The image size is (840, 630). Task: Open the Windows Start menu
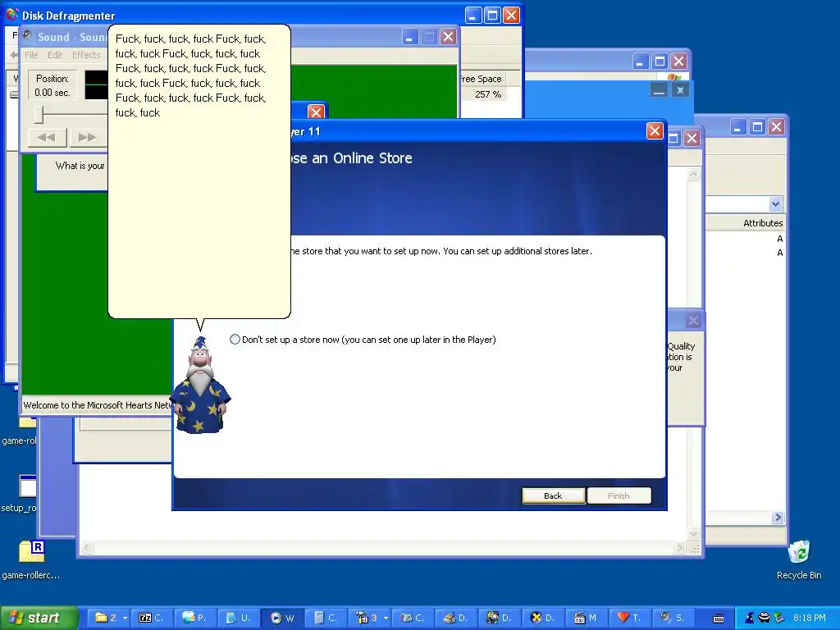38,618
